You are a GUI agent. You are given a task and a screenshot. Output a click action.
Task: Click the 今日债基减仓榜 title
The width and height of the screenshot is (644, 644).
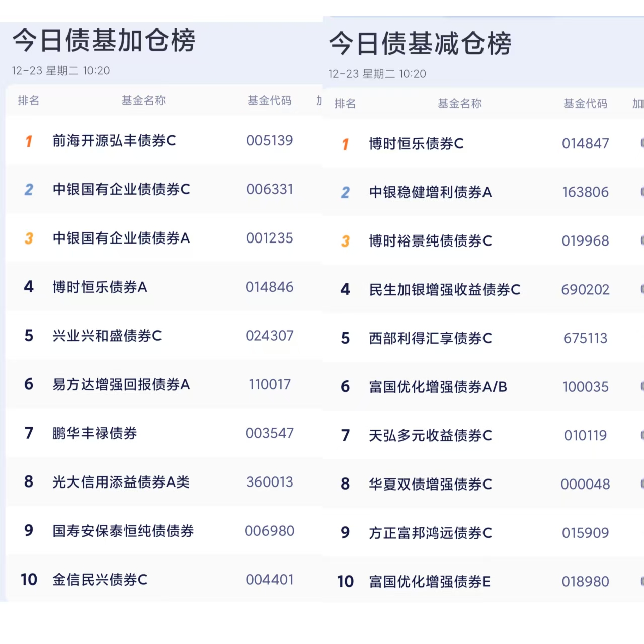[420, 44]
